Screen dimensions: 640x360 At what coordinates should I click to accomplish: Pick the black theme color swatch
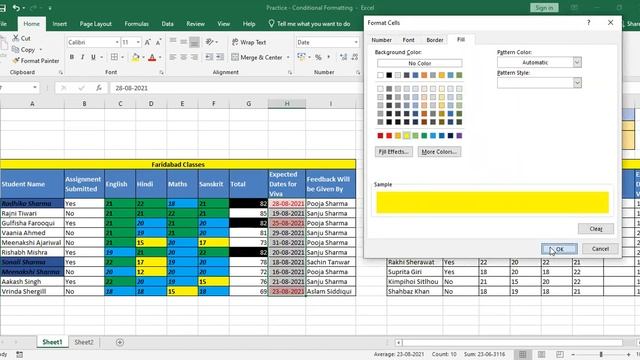[x=389, y=75]
